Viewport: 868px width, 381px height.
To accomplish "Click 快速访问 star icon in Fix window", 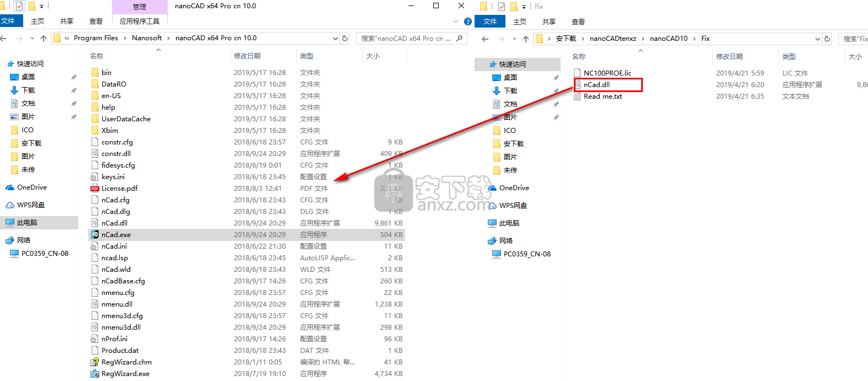I will tap(493, 65).
